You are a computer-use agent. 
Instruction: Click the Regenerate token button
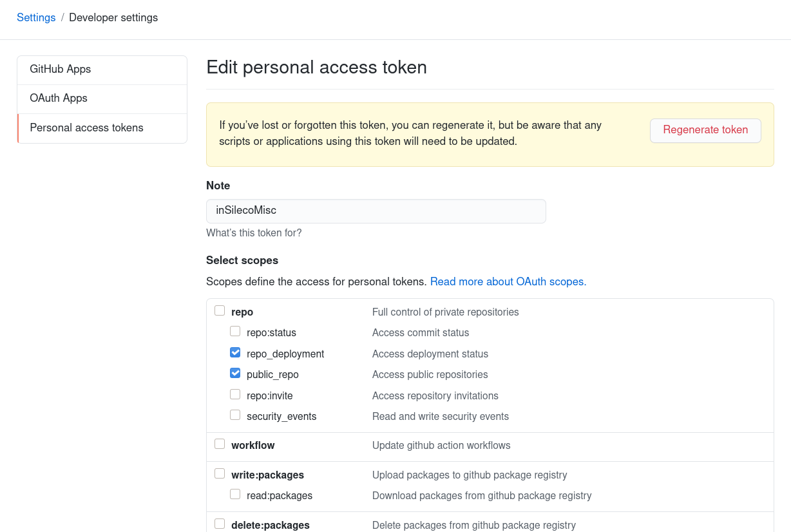tap(705, 130)
